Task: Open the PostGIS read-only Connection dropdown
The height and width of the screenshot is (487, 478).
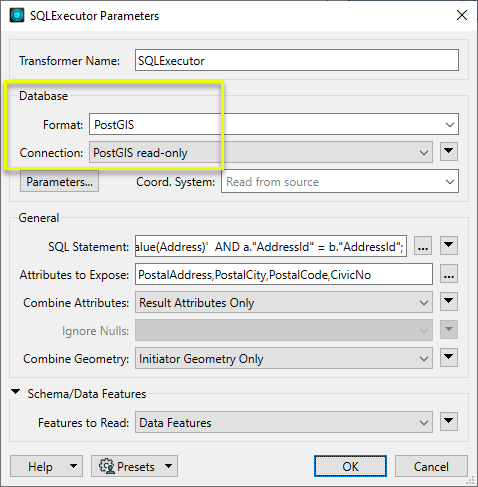Action: pyautogui.click(x=261, y=152)
